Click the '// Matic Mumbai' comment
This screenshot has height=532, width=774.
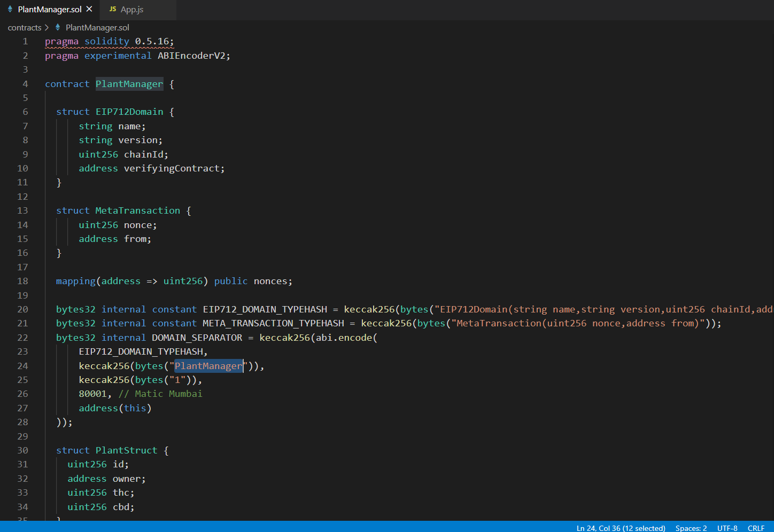(x=160, y=394)
